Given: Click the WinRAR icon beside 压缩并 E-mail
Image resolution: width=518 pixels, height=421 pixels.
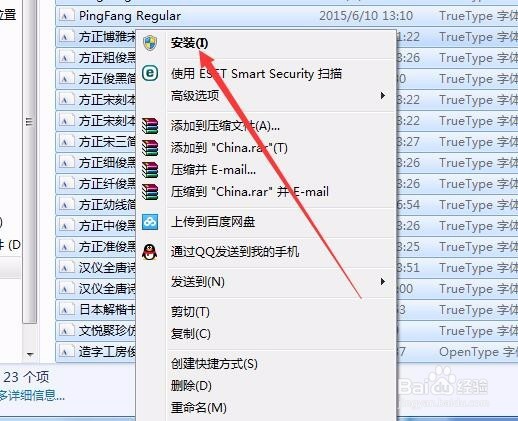Looking at the screenshot, I should pos(150,170).
